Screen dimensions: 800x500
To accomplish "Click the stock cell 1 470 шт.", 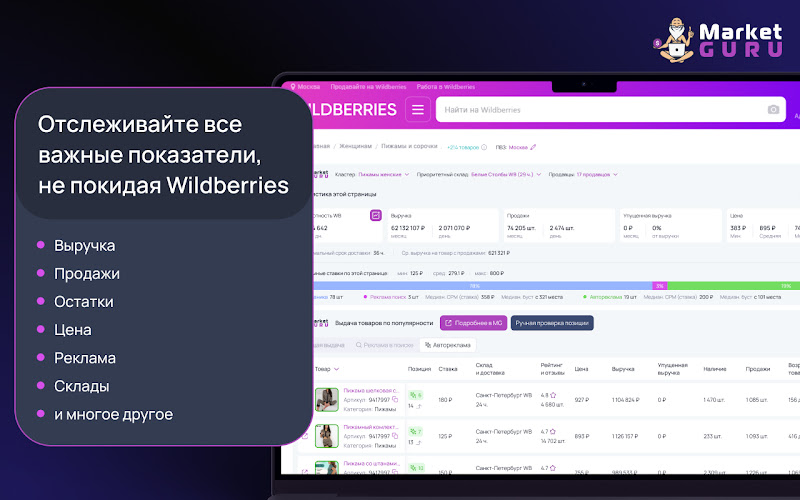I will [714, 400].
